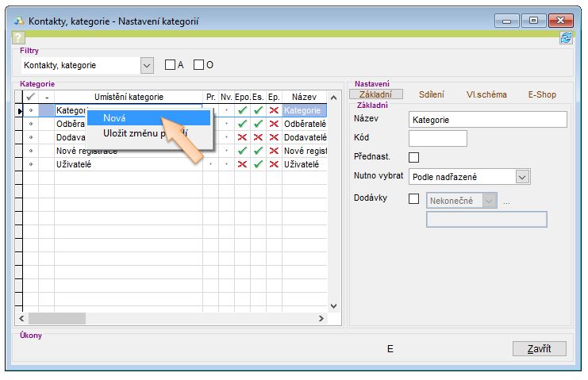Expand the Nutno vybrat dropdown

tap(521, 177)
